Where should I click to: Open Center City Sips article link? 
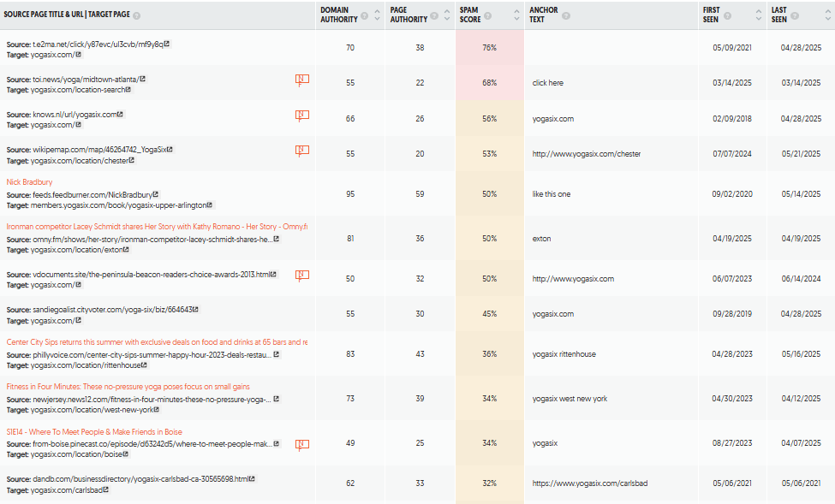coord(157,342)
